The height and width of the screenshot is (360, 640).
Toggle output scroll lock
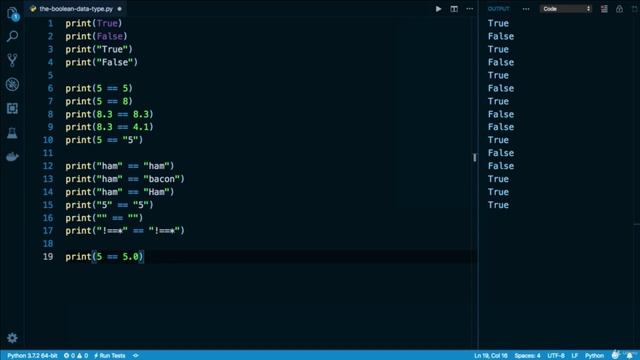click(x=619, y=9)
